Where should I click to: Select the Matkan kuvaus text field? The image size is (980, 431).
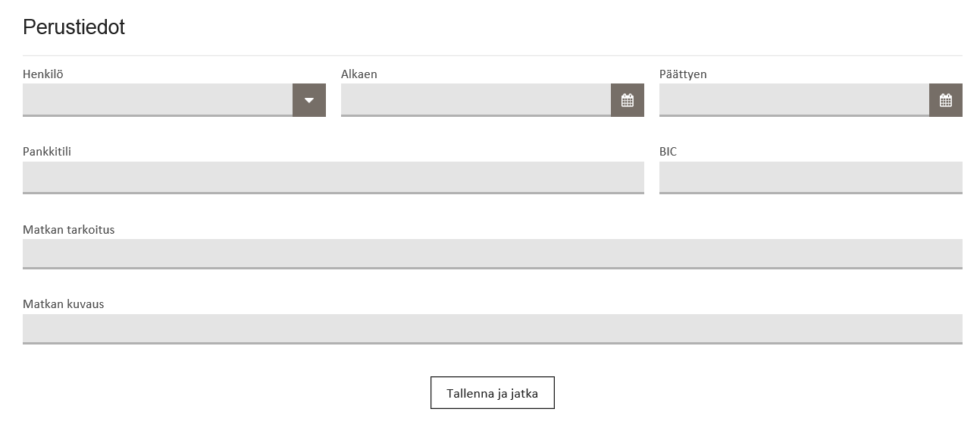pyautogui.click(x=493, y=329)
